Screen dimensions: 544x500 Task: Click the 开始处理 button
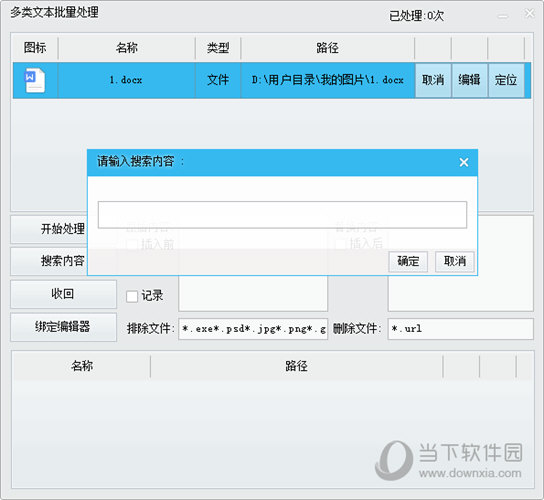tap(49, 229)
